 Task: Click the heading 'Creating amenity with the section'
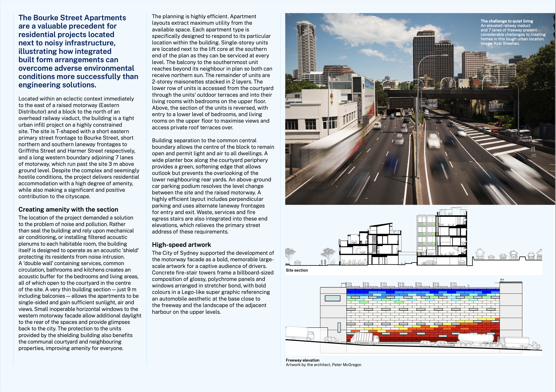(68, 209)
